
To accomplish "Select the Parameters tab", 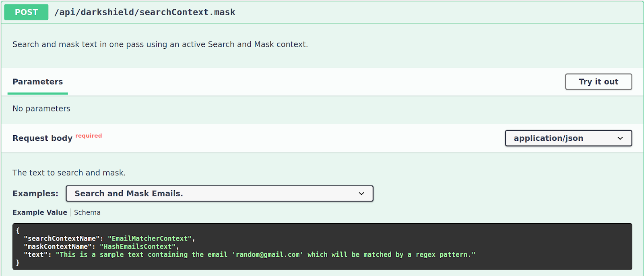I will [38, 82].
